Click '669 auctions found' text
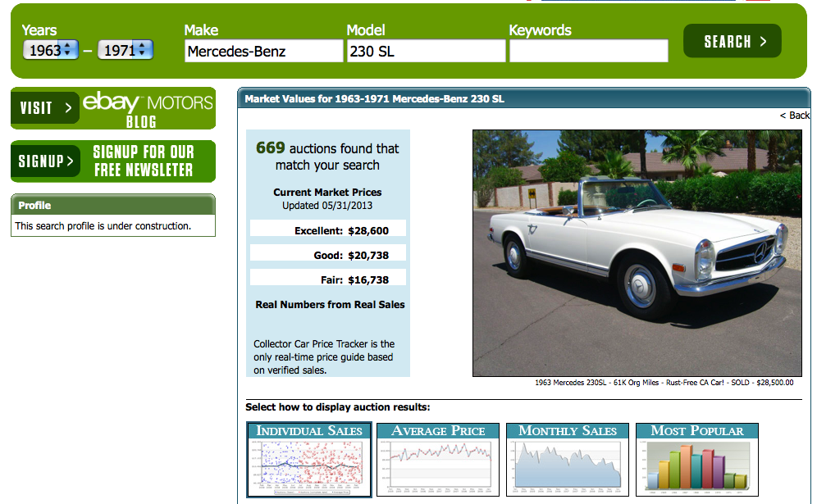The image size is (817, 504). point(327,157)
